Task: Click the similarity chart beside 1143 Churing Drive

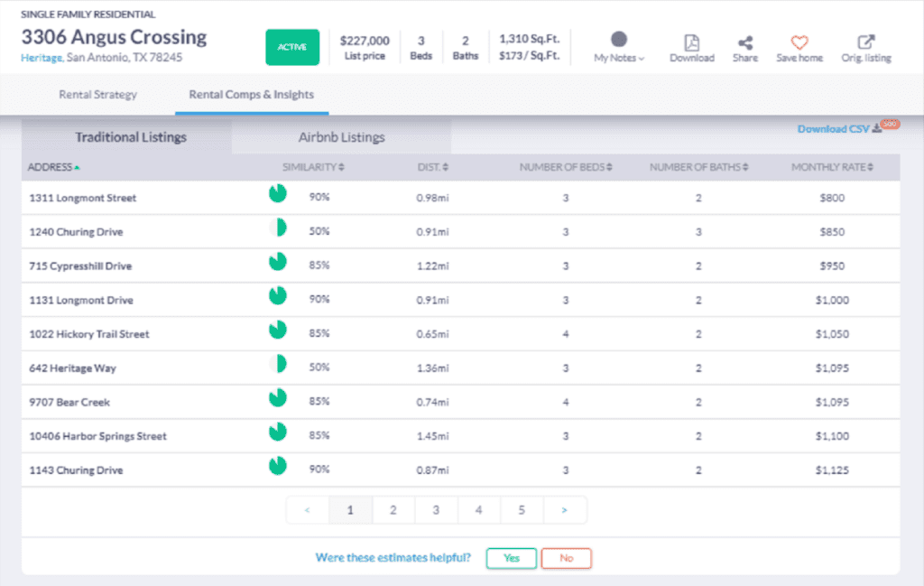Action: point(278,467)
